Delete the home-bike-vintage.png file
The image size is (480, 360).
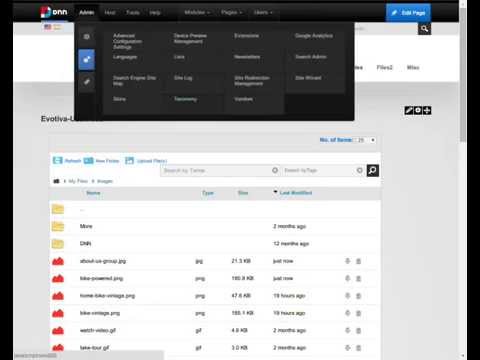point(359,296)
